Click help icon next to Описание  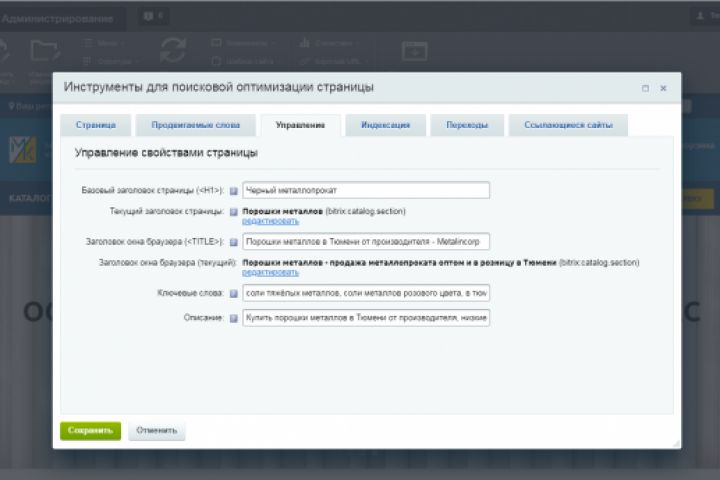tap(234, 318)
